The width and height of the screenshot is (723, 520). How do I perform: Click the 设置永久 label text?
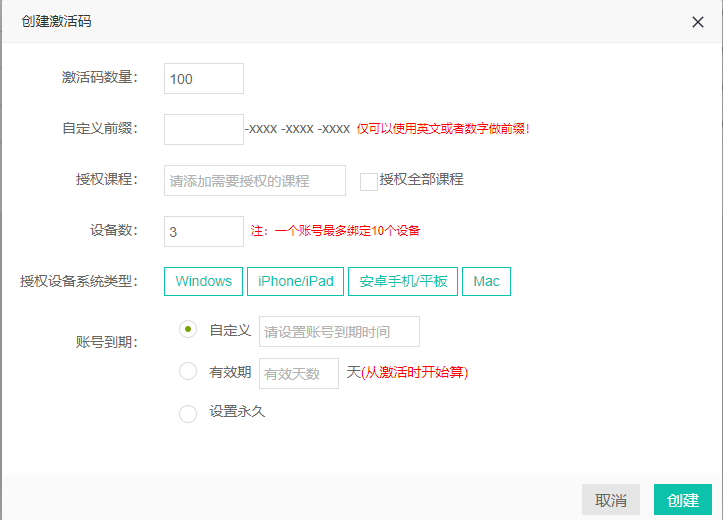point(237,412)
